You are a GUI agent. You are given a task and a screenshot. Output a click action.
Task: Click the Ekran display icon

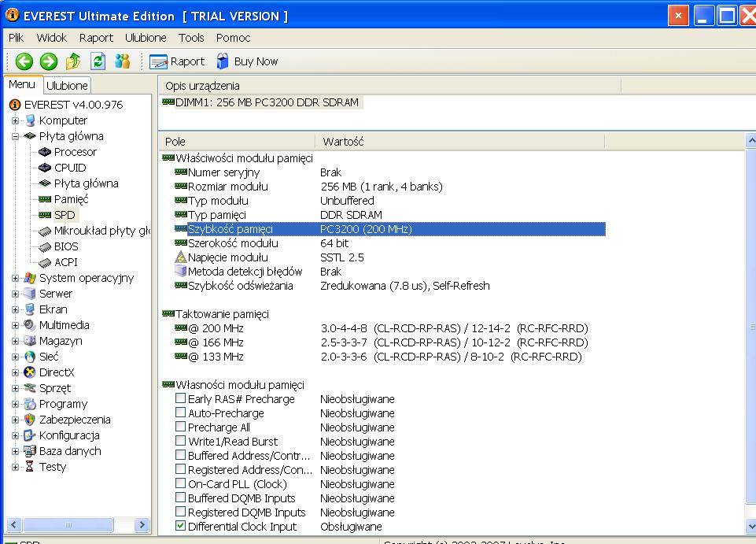[x=30, y=309]
